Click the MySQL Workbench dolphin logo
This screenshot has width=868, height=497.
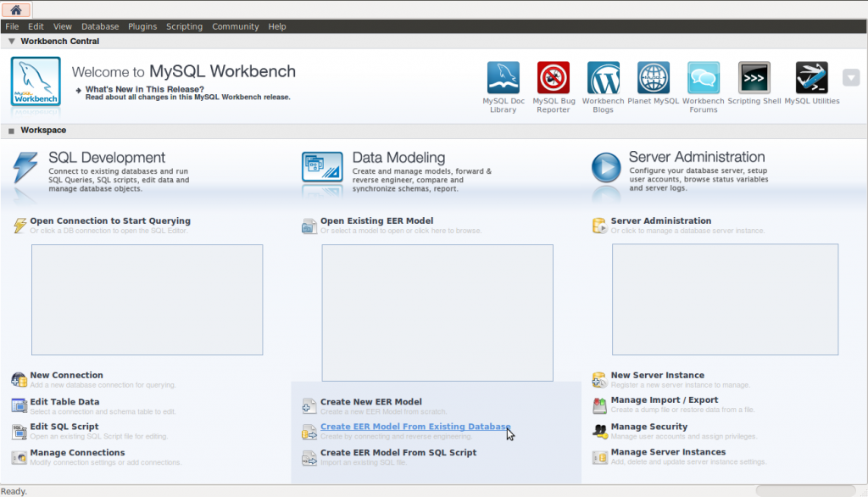click(x=34, y=83)
